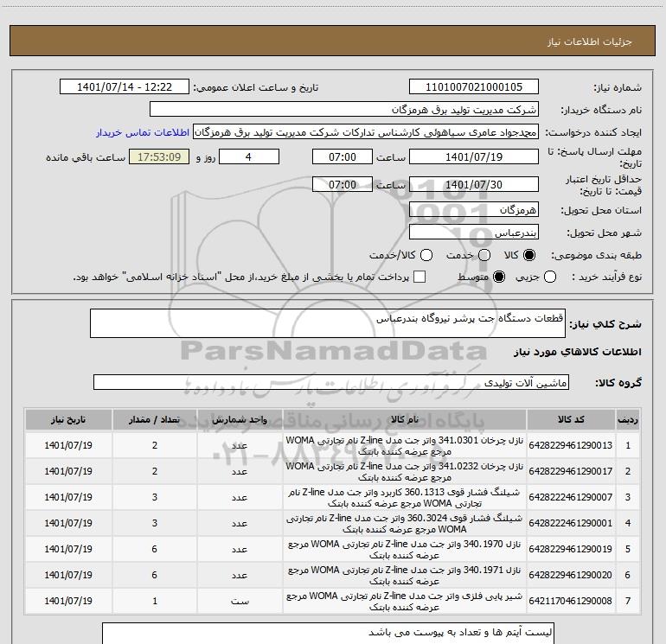
Task: Click the ردیف column header
Action: click(x=628, y=419)
